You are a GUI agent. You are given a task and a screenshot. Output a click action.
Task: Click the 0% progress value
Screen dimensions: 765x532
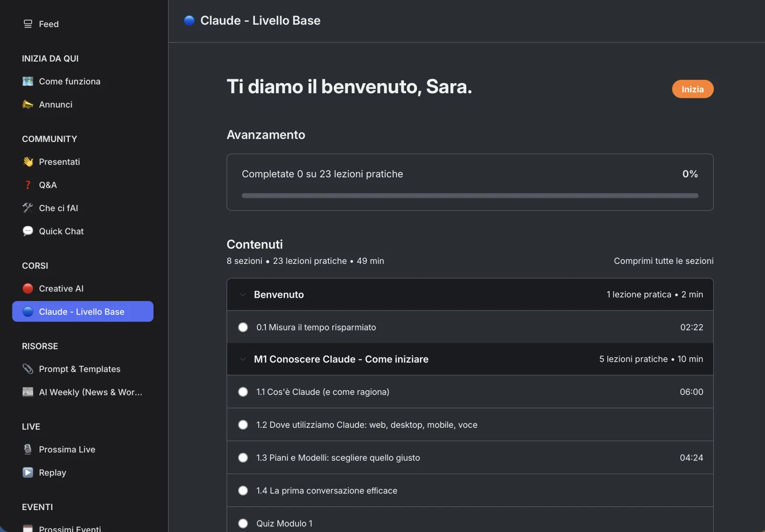(x=690, y=174)
